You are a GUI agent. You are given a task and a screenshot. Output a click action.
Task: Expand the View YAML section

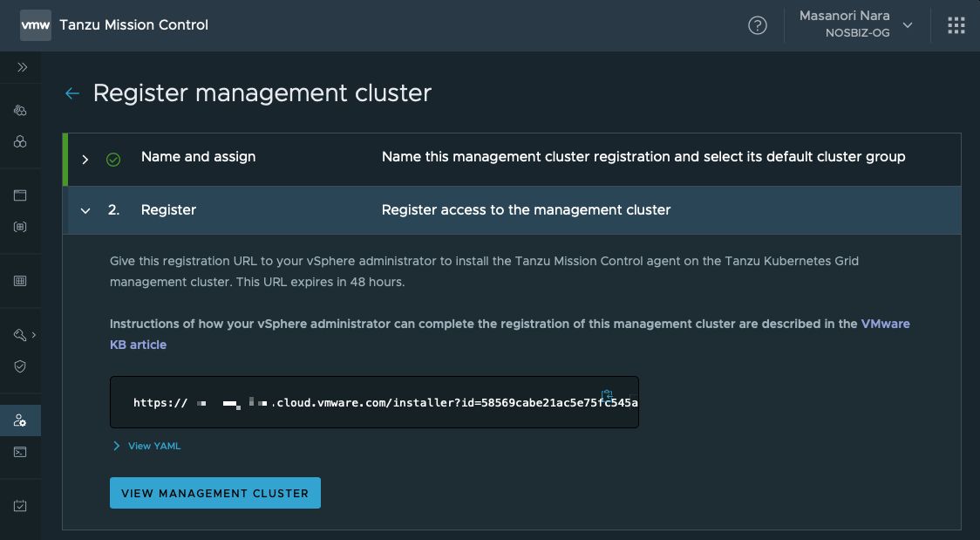(x=147, y=446)
